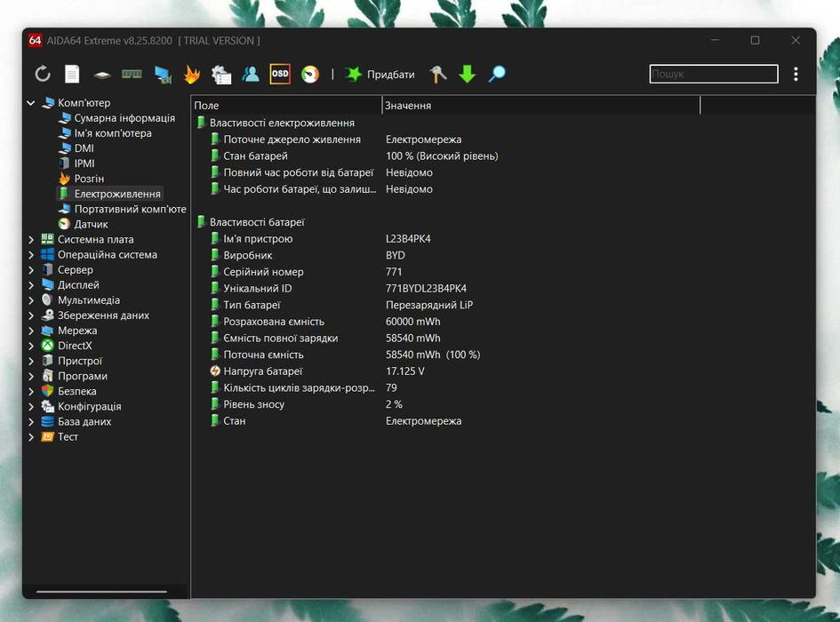Image resolution: width=840 pixels, height=622 pixels.
Task: Select the Пристрої tree label
Action: pyautogui.click(x=79, y=361)
